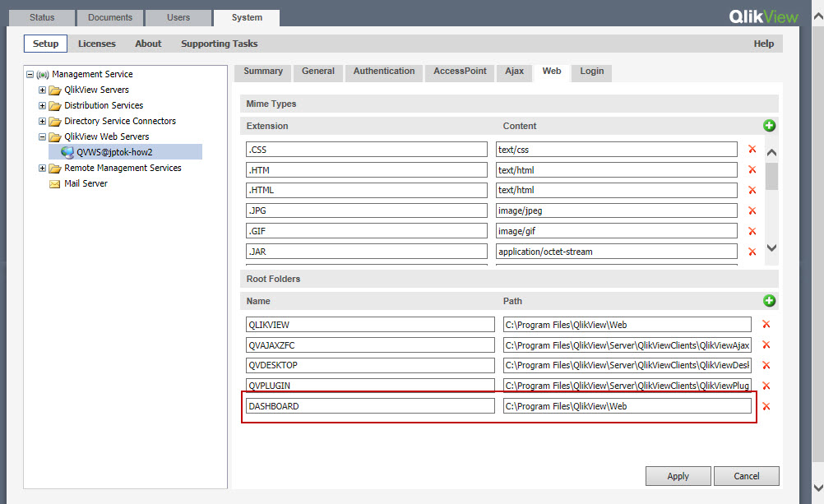Screen dimensions: 824x504
Task: Delete the DASHBOARD root folder
Action: click(x=766, y=406)
